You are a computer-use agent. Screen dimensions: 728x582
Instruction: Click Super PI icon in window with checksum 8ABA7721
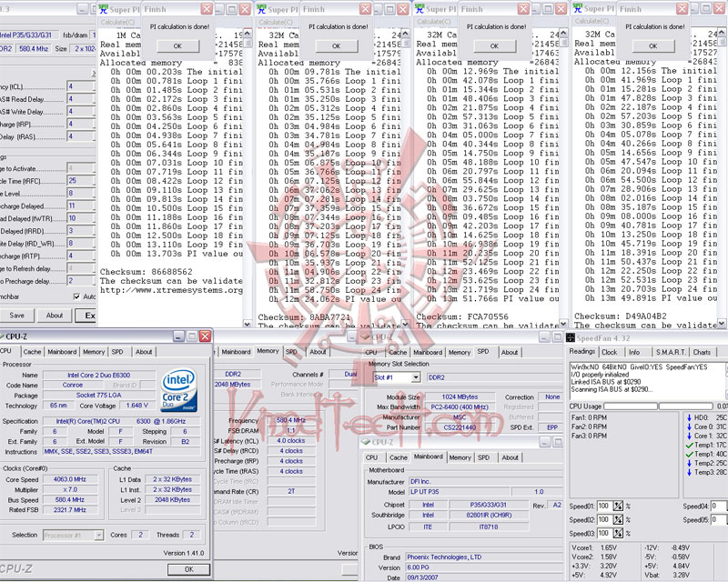[261, 9]
